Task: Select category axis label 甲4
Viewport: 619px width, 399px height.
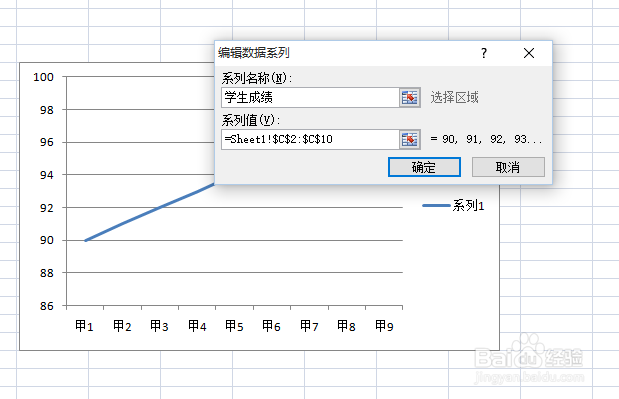Action: 197,326
